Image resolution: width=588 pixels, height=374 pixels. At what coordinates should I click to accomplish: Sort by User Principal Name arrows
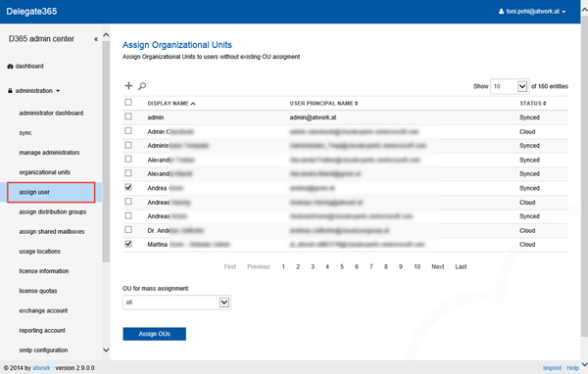(357, 104)
